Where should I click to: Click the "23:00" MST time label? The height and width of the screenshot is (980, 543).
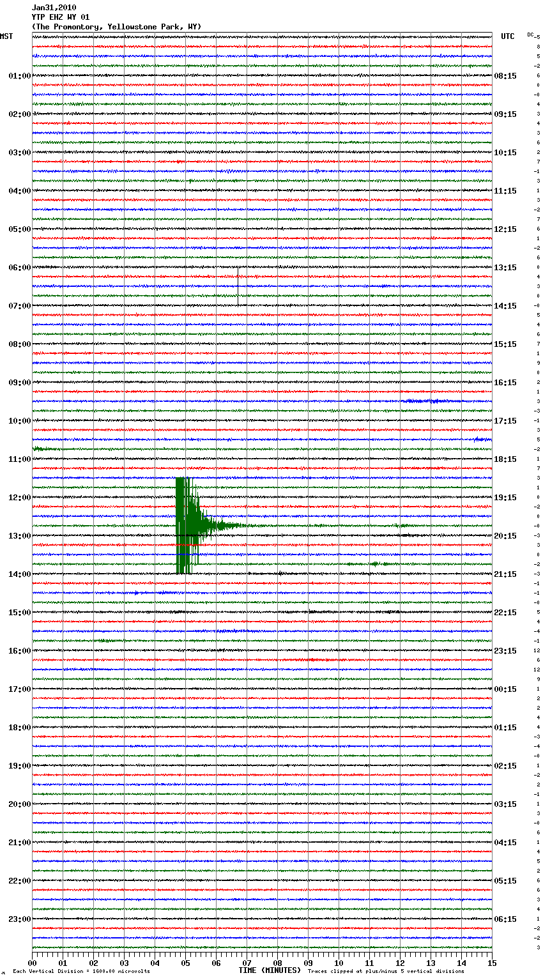[20, 919]
